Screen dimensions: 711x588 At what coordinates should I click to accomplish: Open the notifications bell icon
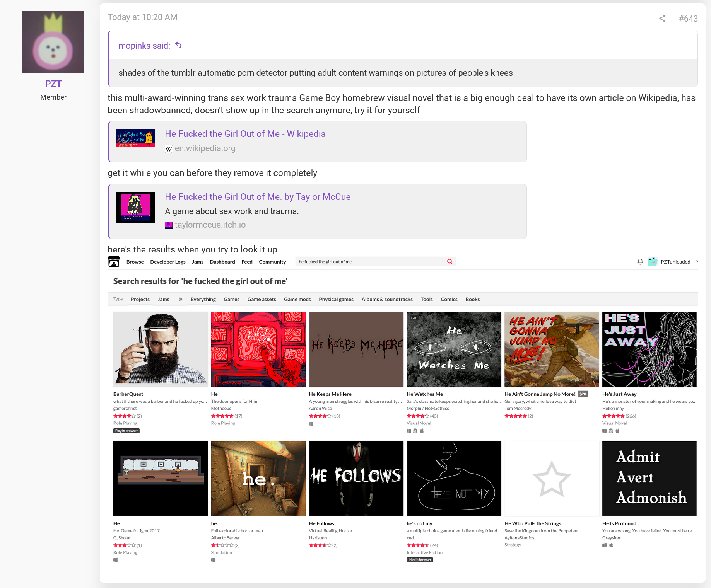640,262
